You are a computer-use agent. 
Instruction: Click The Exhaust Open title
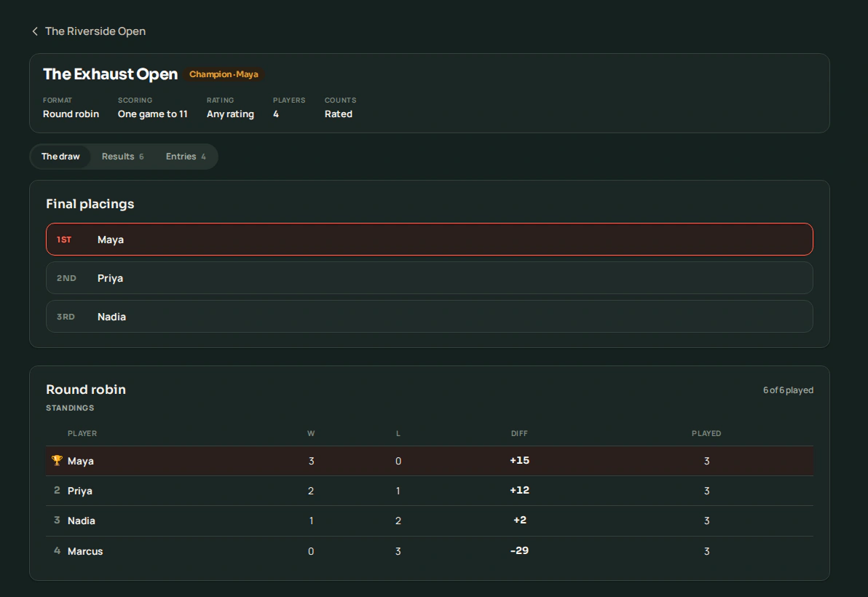click(110, 74)
